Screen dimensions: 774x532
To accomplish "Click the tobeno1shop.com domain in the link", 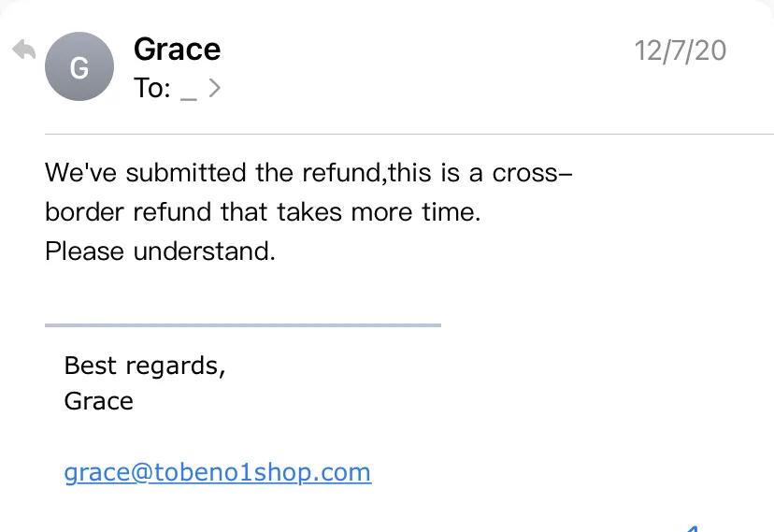I will click(x=263, y=473).
